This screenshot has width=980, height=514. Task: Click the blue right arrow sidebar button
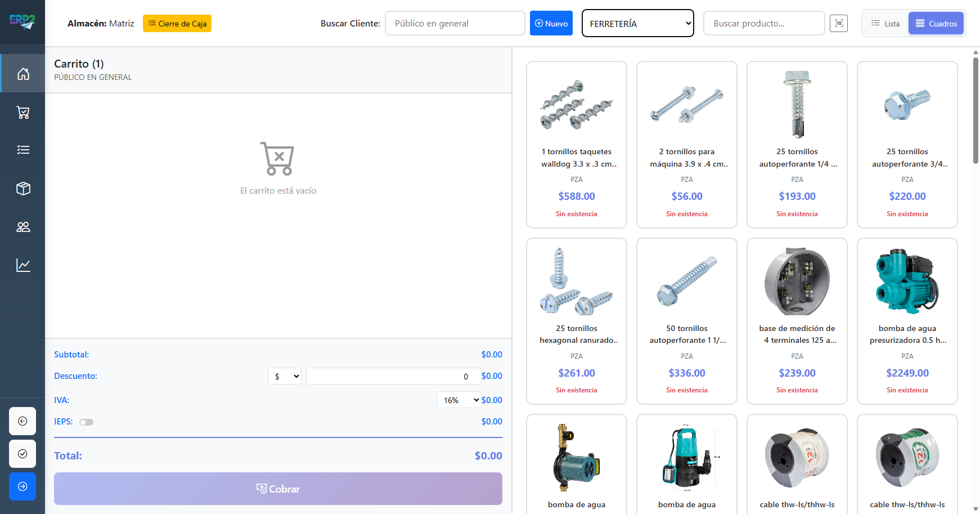23,486
